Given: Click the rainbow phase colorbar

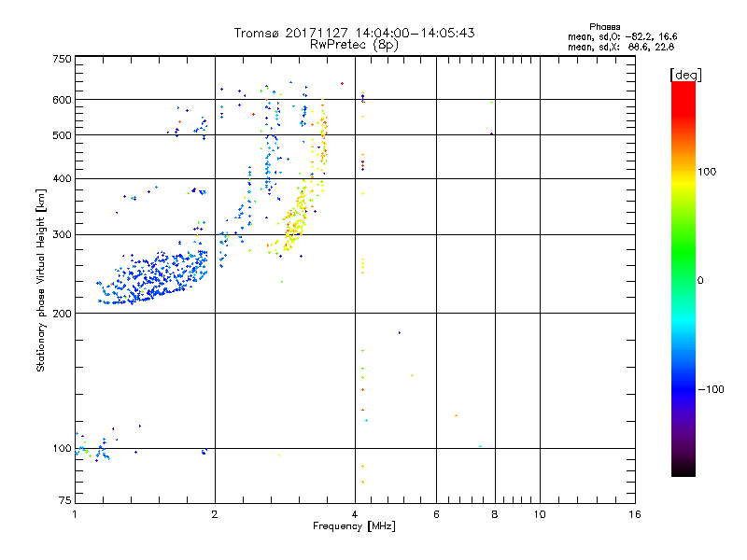Looking at the screenshot, I should pos(684,278).
